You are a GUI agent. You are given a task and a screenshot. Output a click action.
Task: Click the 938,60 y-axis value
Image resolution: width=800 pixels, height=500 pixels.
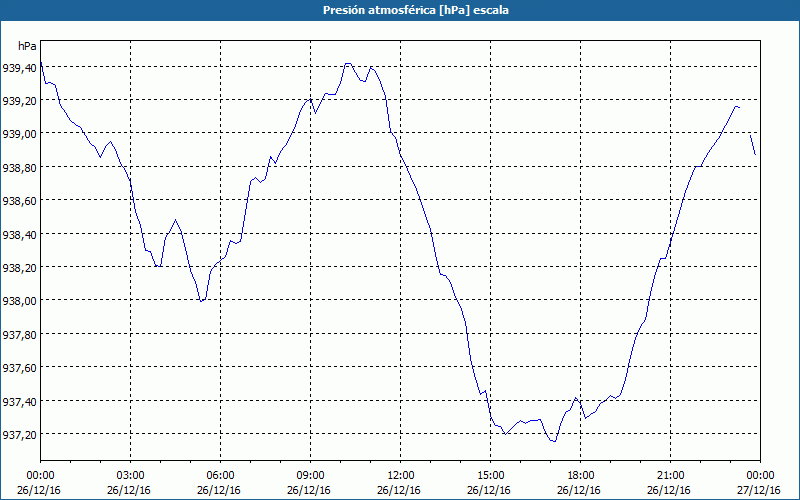(19, 201)
